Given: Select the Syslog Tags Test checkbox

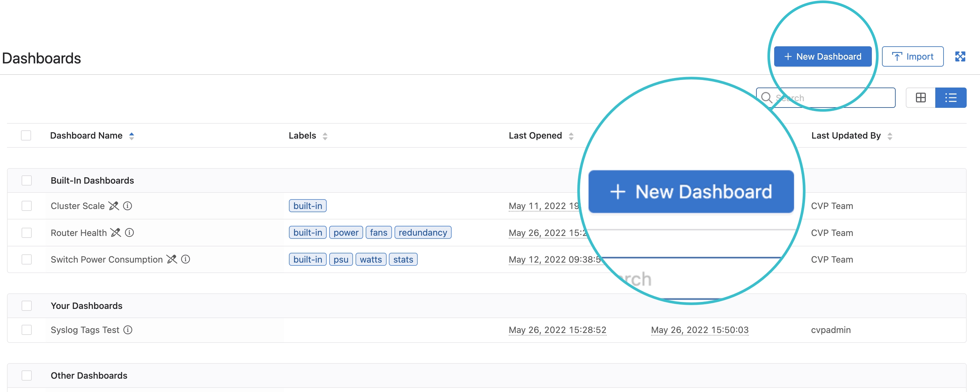Looking at the screenshot, I should [x=27, y=330].
